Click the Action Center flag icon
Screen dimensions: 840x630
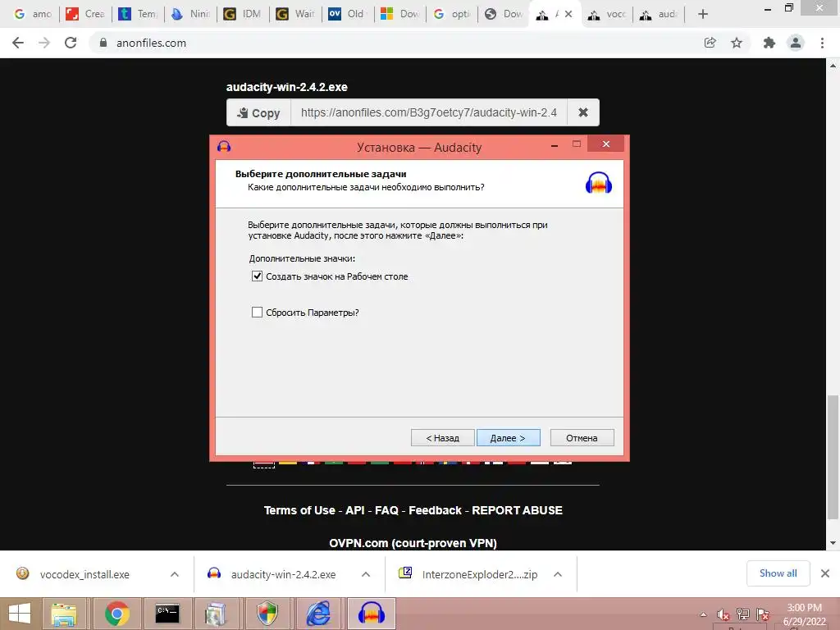762,614
